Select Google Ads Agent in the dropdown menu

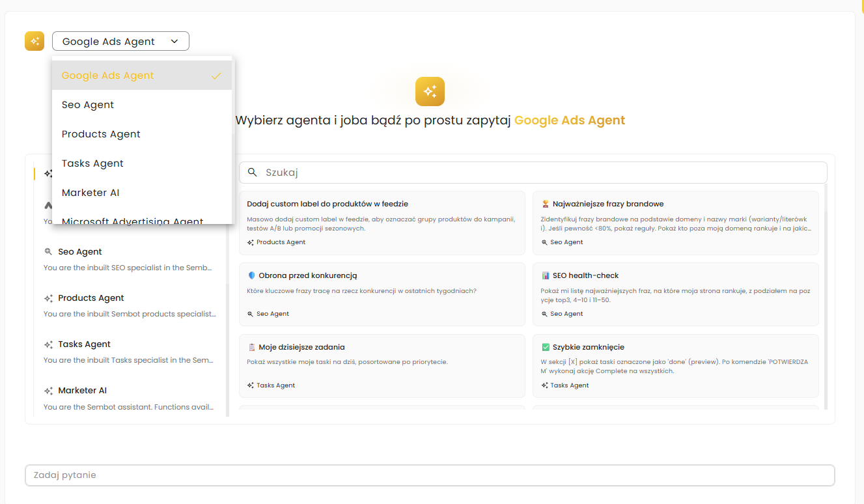[142, 76]
